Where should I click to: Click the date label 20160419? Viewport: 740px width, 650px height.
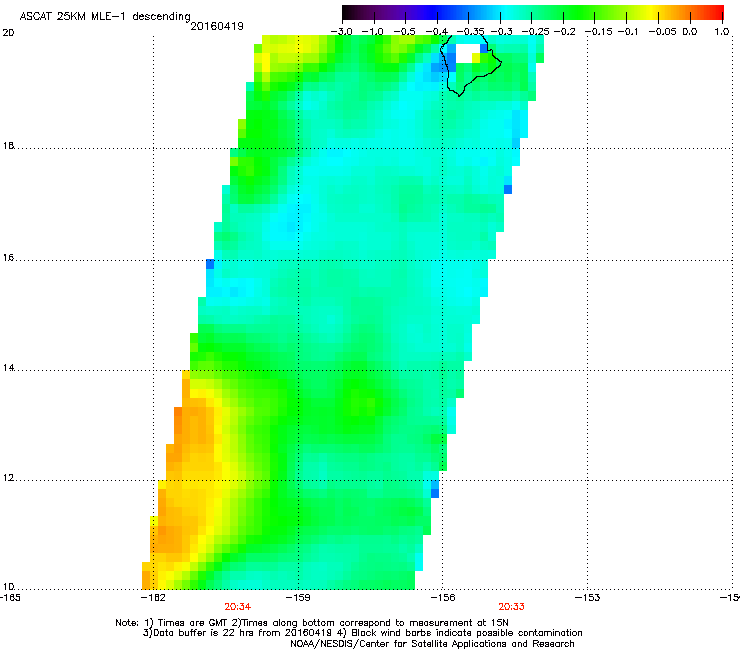point(217,26)
